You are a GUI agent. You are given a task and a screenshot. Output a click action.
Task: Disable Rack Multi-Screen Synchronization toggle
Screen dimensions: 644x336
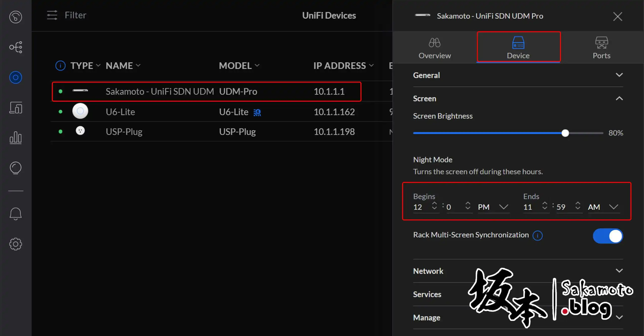pyautogui.click(x=608, y=236)
